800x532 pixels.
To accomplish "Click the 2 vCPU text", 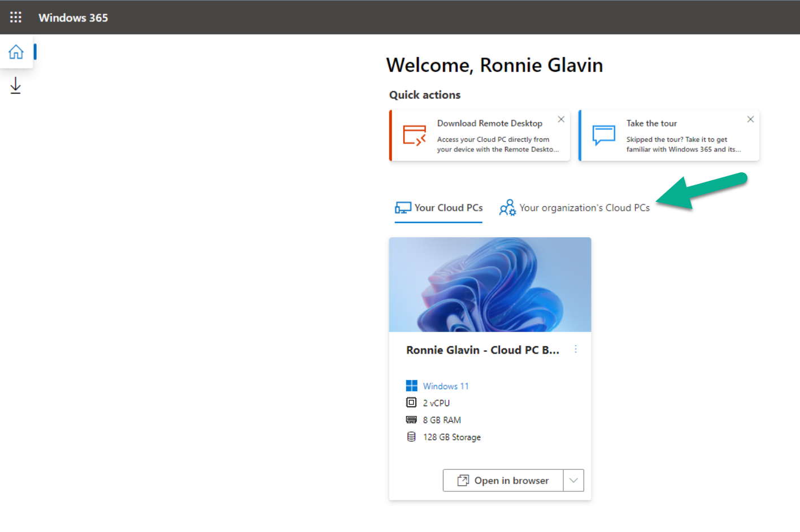I will [436, 403].
